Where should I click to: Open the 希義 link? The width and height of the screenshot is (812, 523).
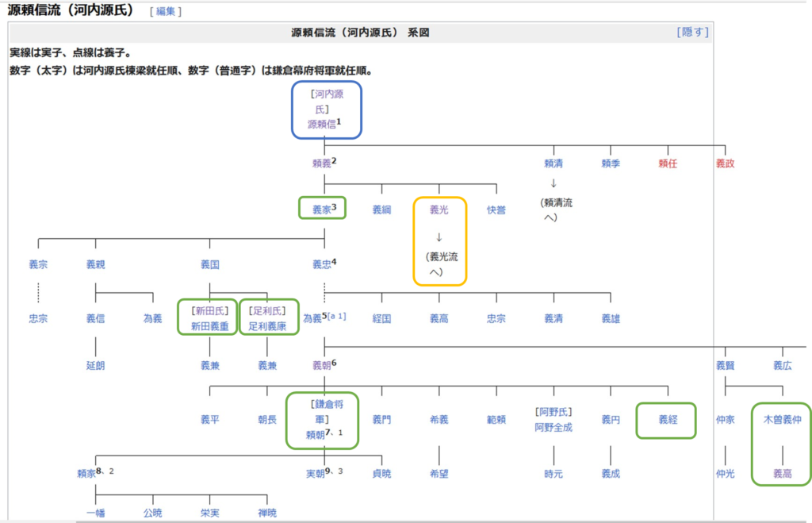click(x=439, y=419)
